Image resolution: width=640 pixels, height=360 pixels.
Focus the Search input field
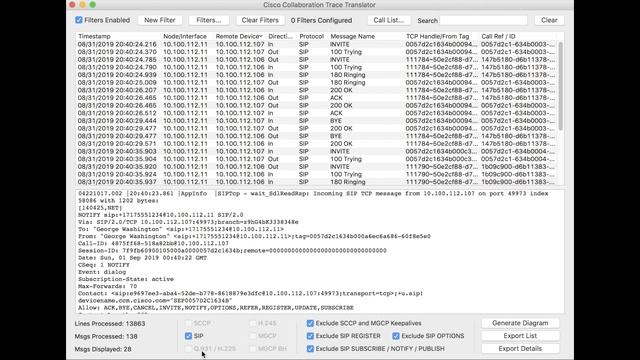pyautogui.click(x=483, y=20)
